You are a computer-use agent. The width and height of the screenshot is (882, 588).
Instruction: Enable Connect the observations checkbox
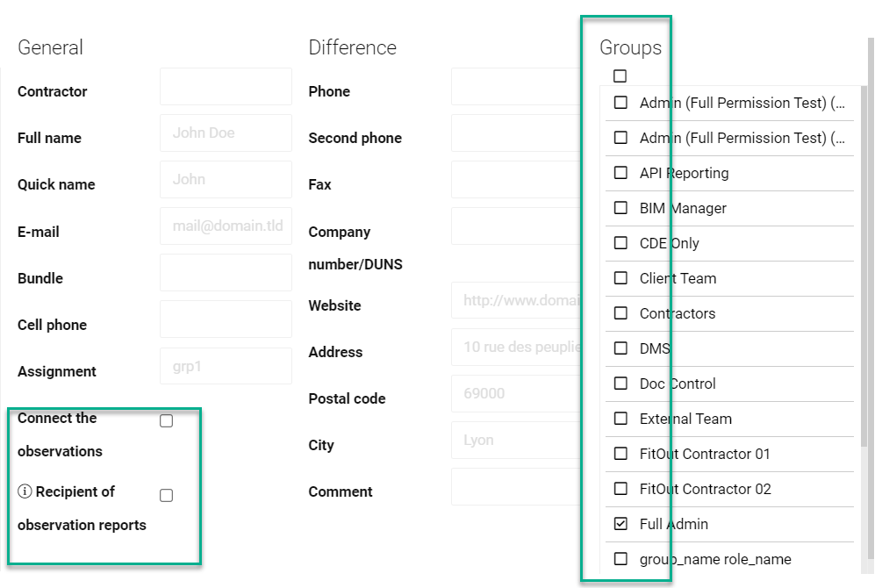point(166,421)
